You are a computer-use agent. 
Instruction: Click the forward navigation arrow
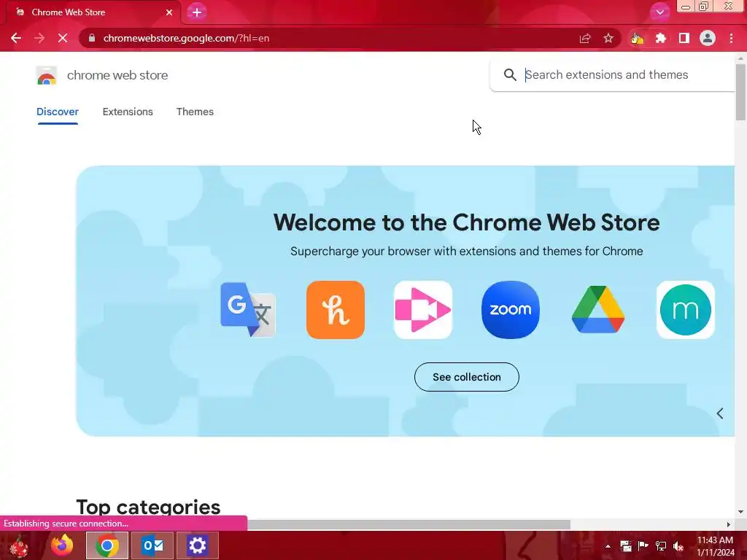[39, 38]
